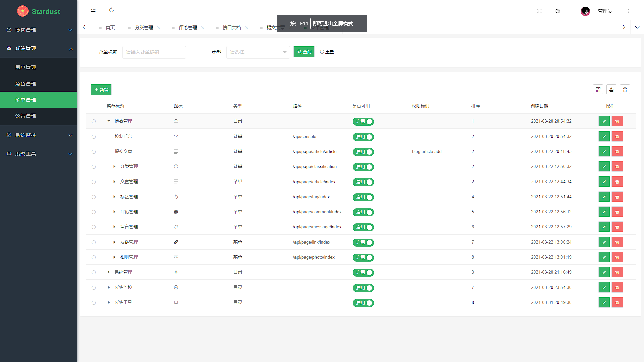
Task: Open the column display settings grid icon
Action: (x=598, y=89)
